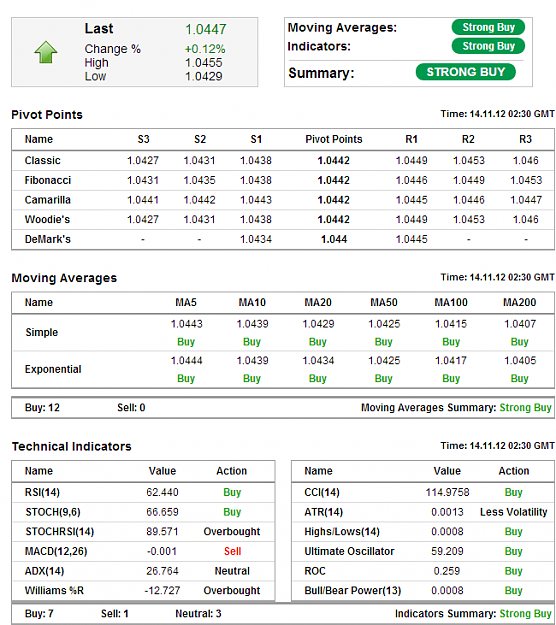
Task: Select the Exponential row label
Action: tap(53, 369)
